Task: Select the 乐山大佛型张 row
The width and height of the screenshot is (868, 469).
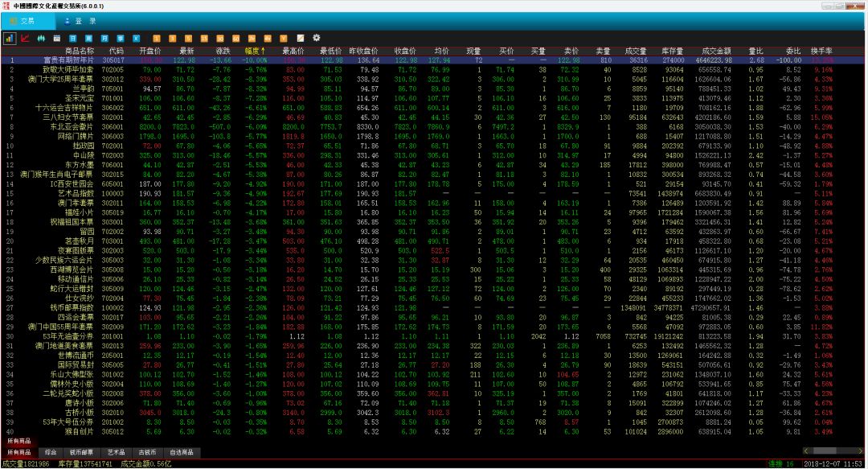Action: (x=432, y=374)
